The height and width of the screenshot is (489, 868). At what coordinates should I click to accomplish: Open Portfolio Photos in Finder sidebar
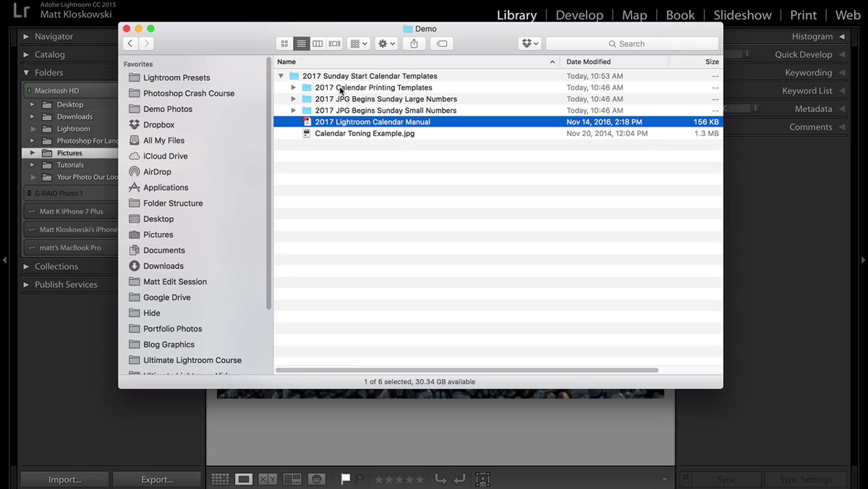[172, 328]
